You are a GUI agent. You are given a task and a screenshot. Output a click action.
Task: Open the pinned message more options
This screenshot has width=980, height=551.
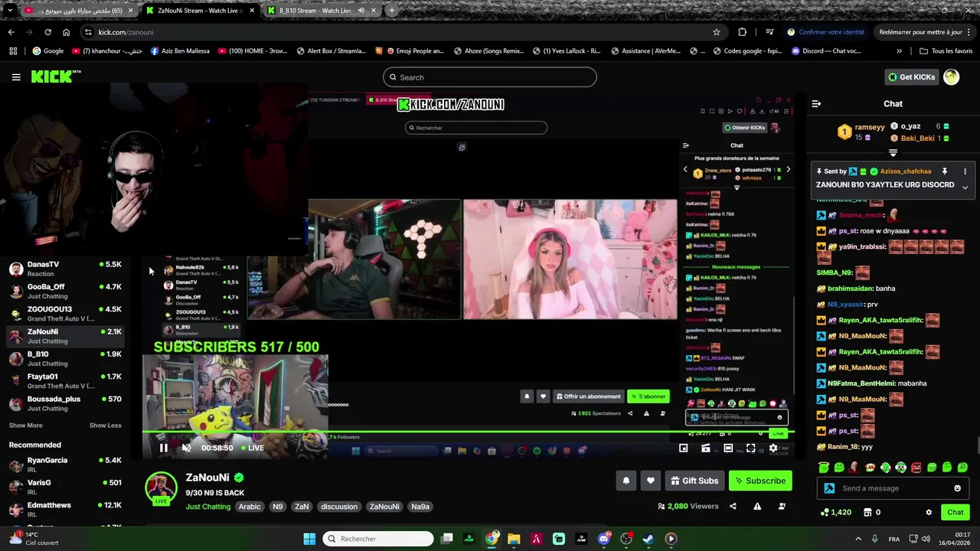pos(965,171)
